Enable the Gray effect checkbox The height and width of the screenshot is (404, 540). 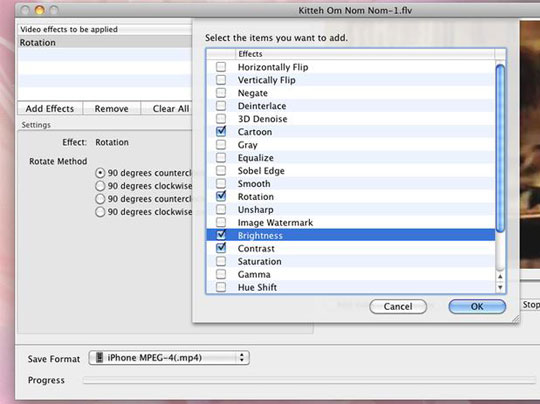(221, 145)
